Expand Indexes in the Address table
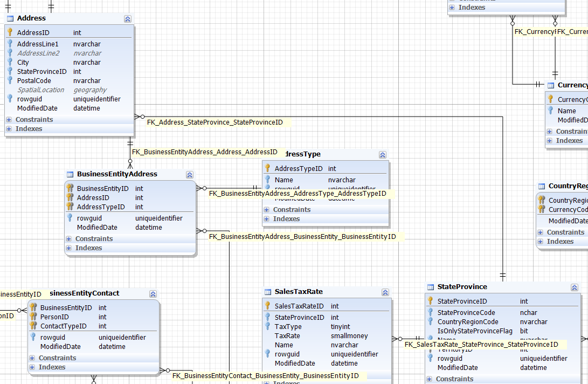 click(9, 129)
